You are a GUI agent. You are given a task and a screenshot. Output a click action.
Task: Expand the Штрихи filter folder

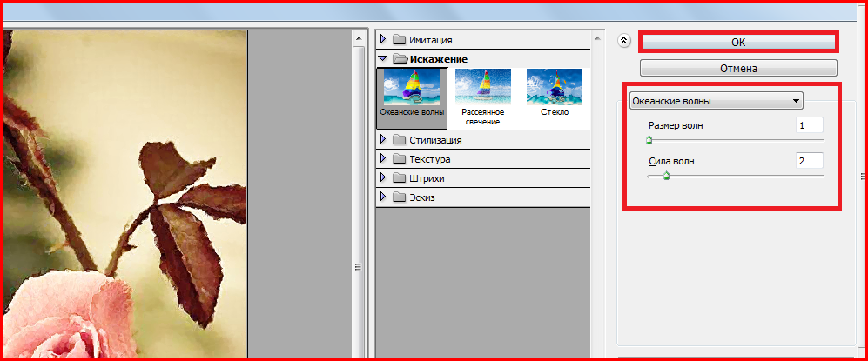point(382,178)
